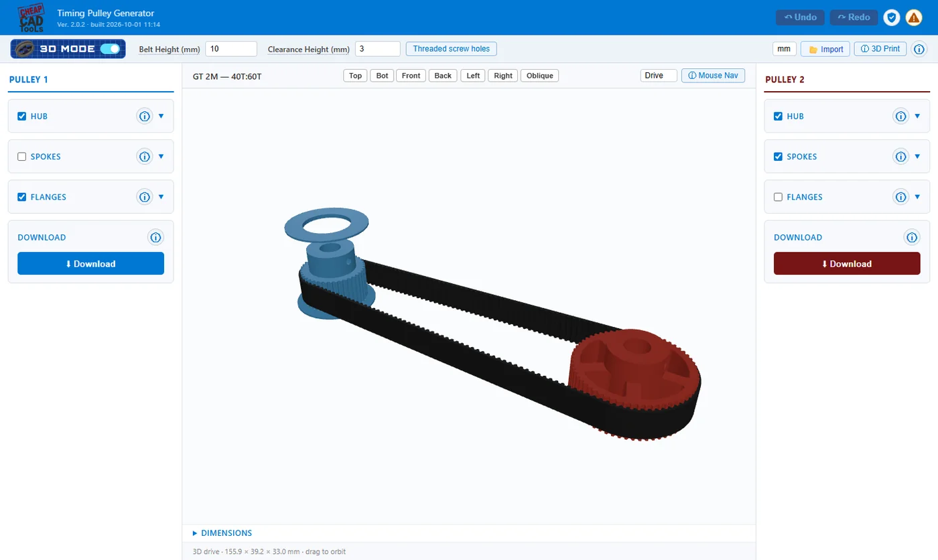Click the Timing Pulley Generator title

point(106,13)
